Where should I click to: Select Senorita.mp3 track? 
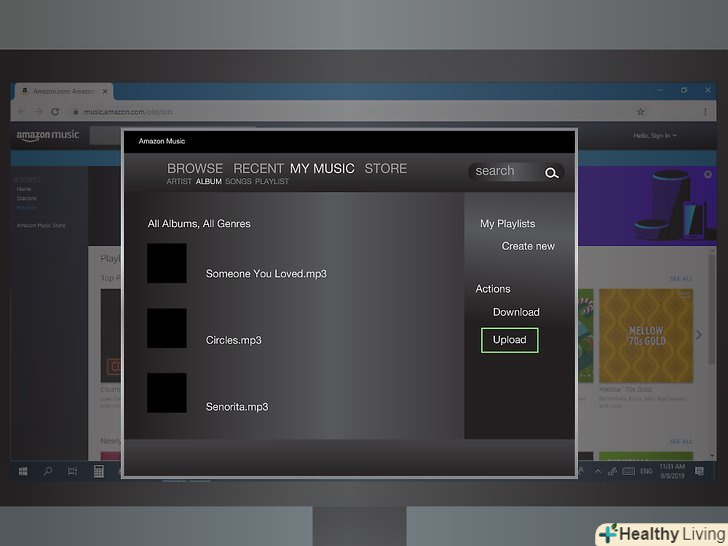pyautogui.click(x=237, y=407)
